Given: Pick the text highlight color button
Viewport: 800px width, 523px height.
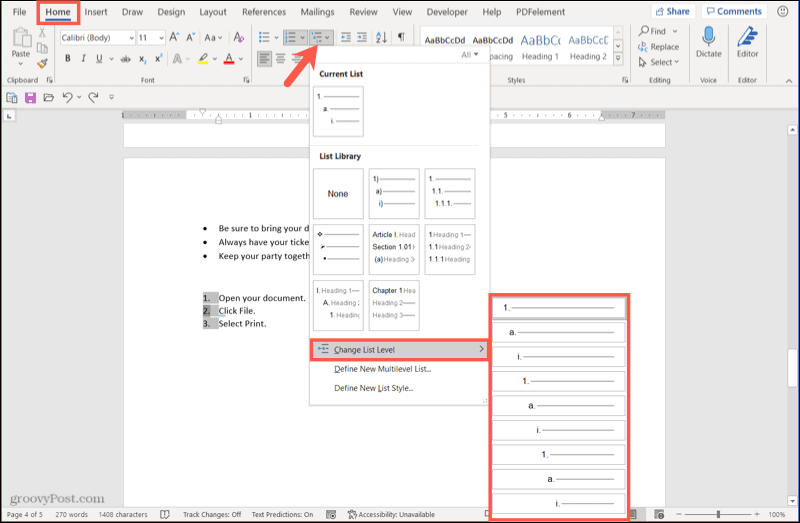Looking at the screenshot, I should (203, 59).
